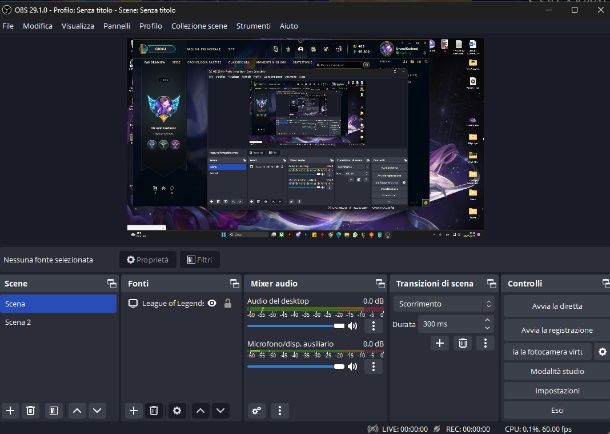Add a new scene with plus icon

point(10,411)
